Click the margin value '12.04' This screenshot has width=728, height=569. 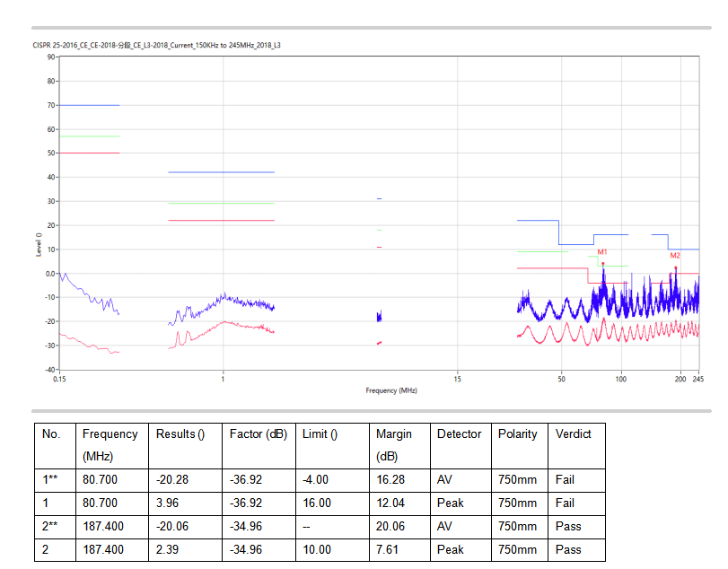[390, 503]
